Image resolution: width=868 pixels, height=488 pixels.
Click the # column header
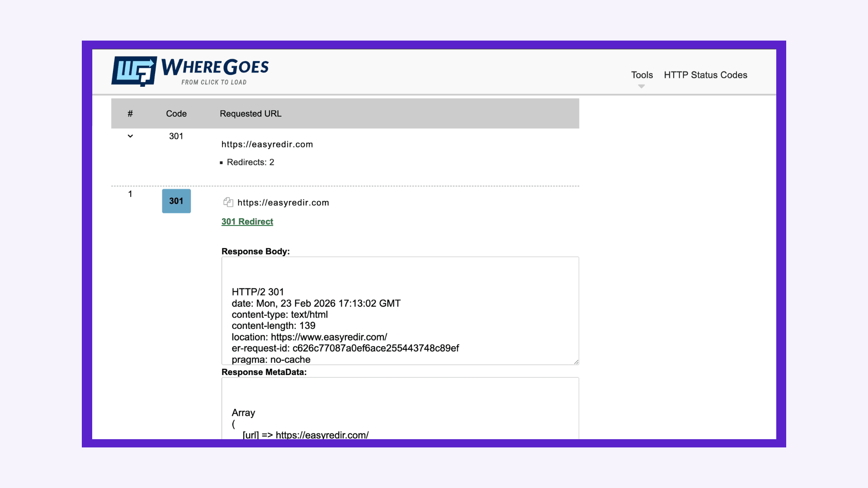click(x=130, y=114)
